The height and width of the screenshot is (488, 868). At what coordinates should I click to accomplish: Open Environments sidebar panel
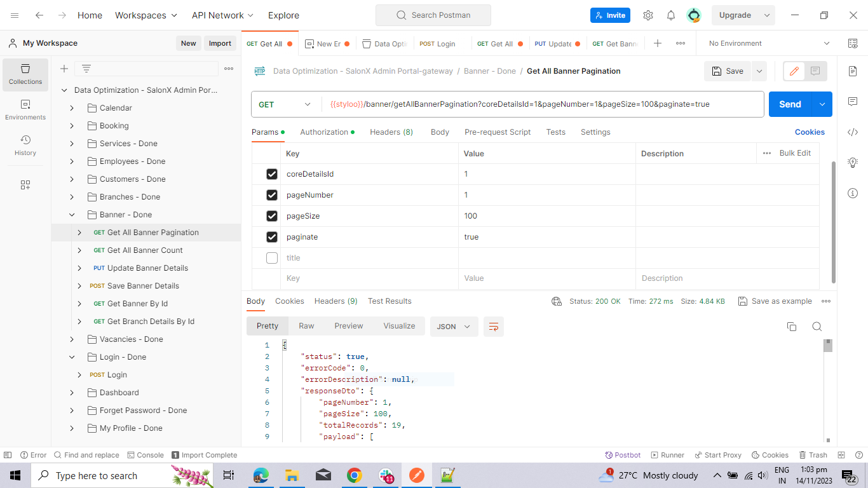(x=25, y=109)
